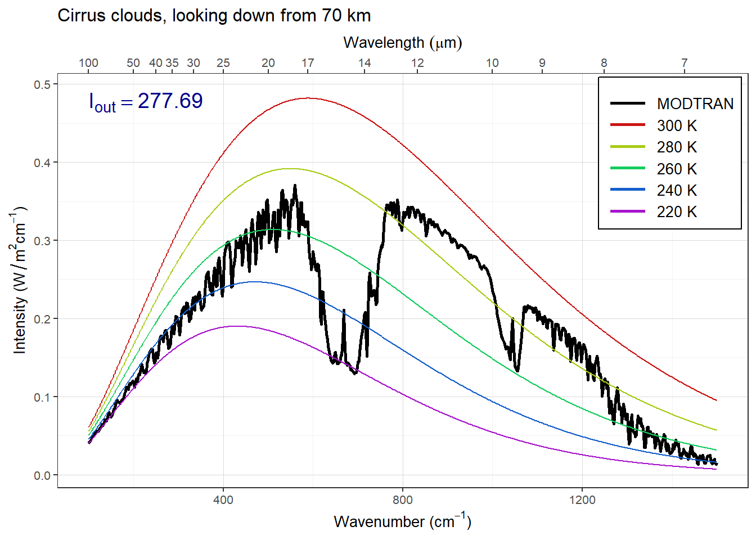The height and width of the screenshot is (540, 756).
Task: Click the '35' wavelength tick label
Action: point(172,63)
